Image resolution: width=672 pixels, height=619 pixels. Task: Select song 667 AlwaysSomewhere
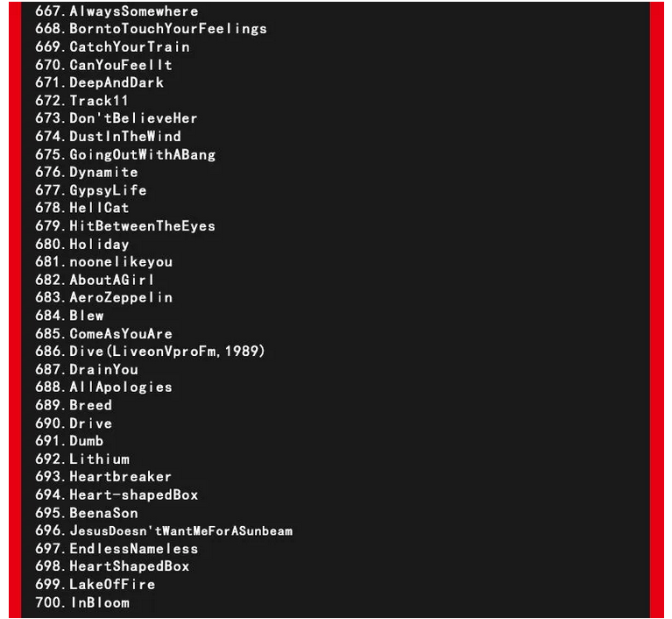(117, 11)
